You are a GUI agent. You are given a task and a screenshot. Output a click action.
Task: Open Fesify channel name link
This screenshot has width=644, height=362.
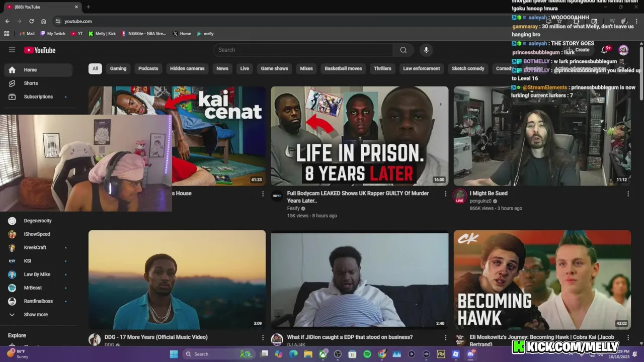(x=293, y=208)
